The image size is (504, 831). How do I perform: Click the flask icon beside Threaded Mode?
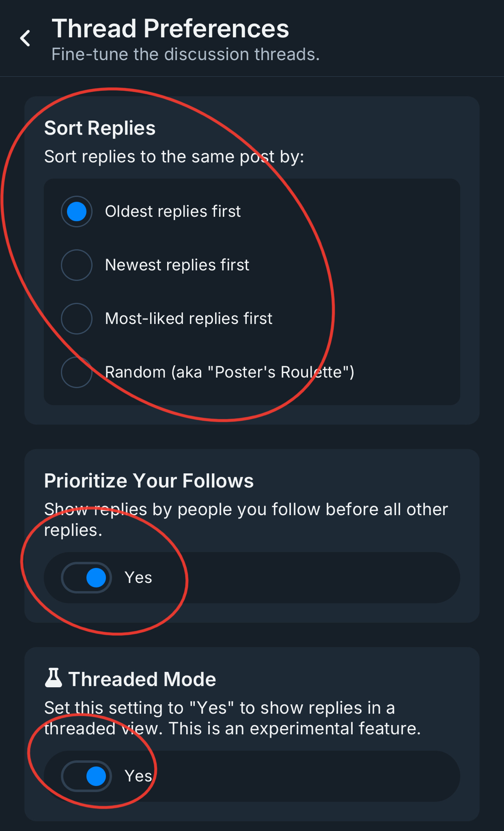[x=53, y=678]
